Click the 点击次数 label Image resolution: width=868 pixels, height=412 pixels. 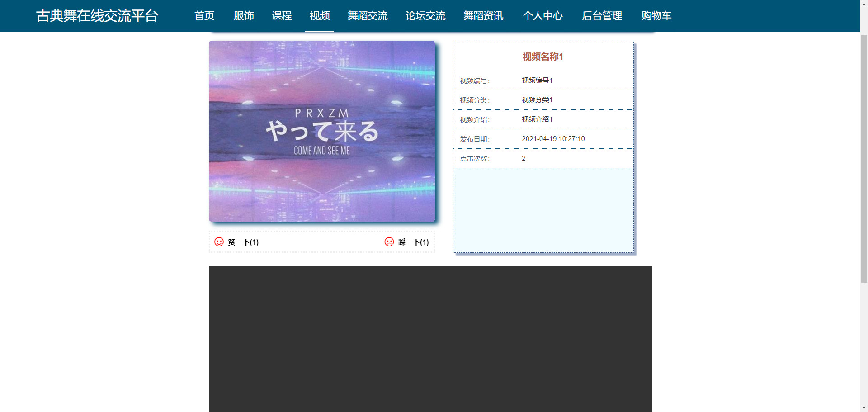point(475,159)
